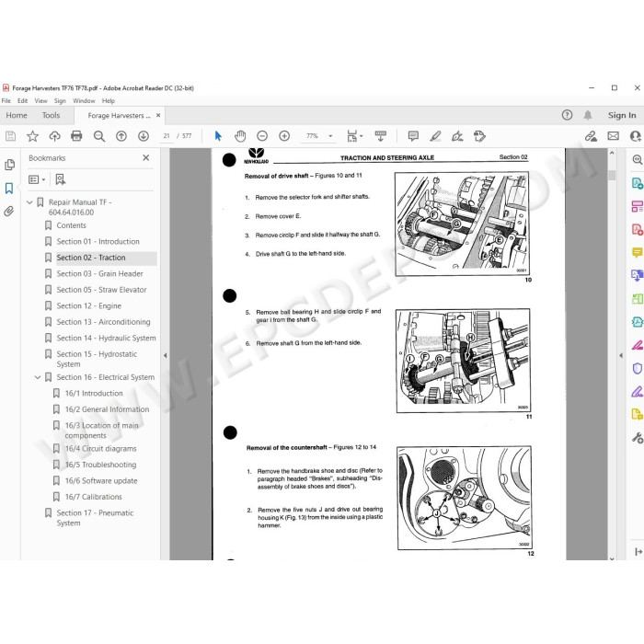Open the zoom percentage dropdown

330,136
